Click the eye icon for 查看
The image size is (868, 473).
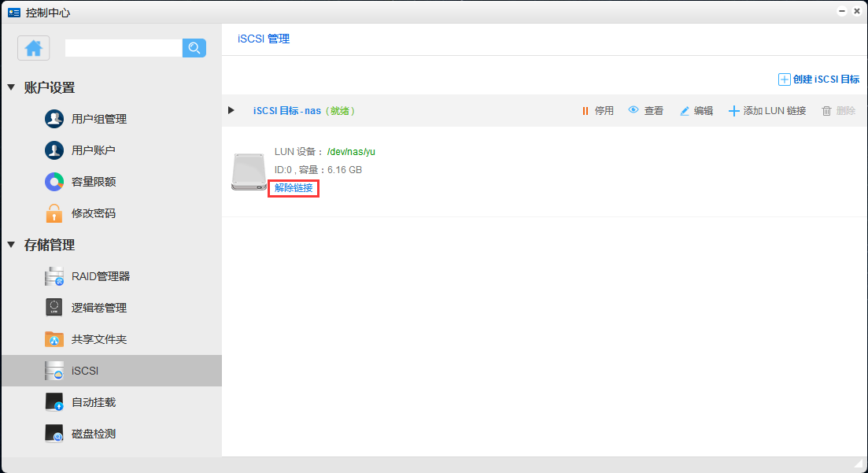click(x=633, y=109)
